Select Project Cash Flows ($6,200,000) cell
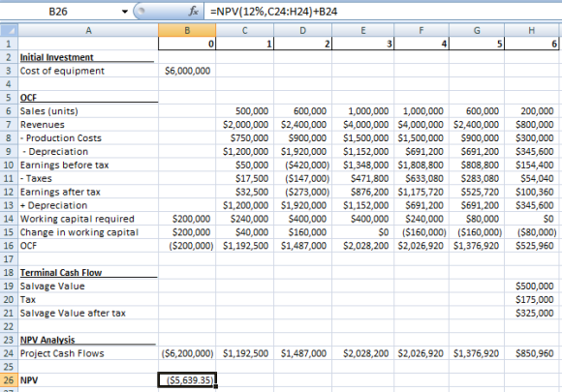This screenshot has height=392, width=562. [x=187, y=353]
